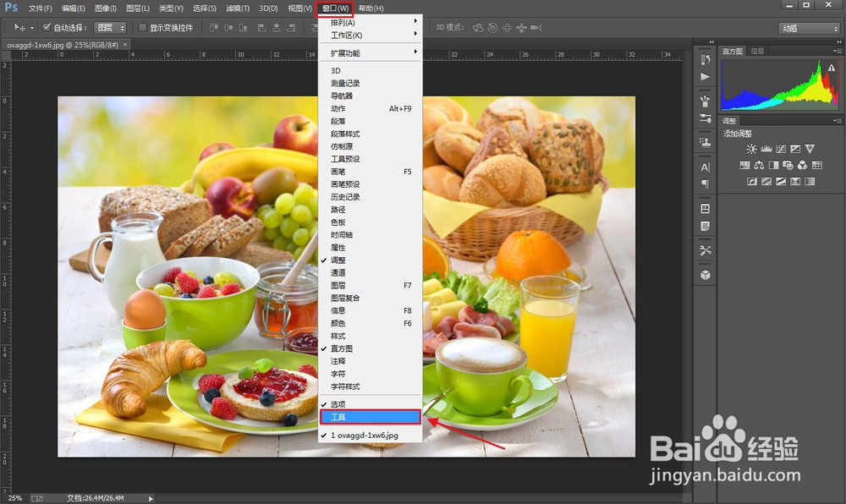Open the Layer Comps panel icon
The width and height of the screenshot is (846, 504).
tap(706, 209)
